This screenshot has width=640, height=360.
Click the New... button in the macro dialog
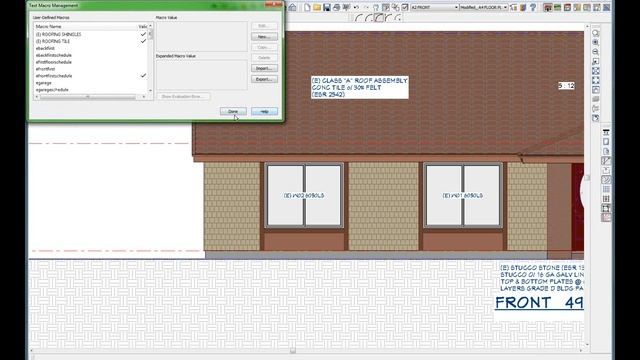264,37
